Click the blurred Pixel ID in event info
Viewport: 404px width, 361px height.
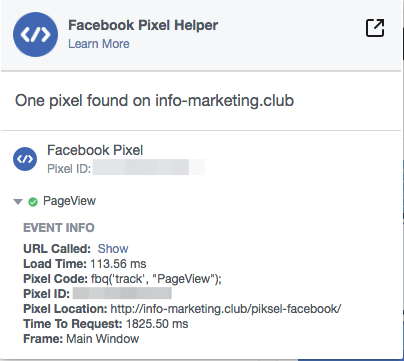pyautogui.click(x=122, y=294)
